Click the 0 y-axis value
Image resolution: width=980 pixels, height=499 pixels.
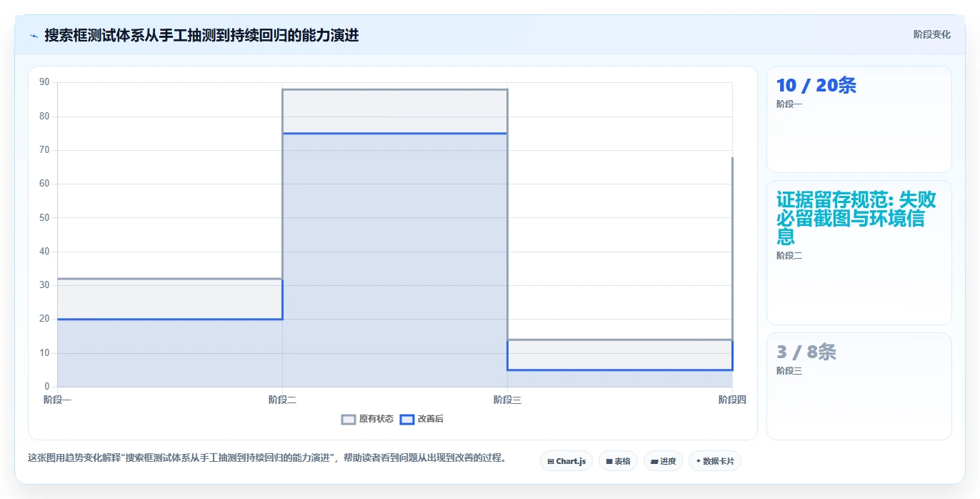pos(47,387)
